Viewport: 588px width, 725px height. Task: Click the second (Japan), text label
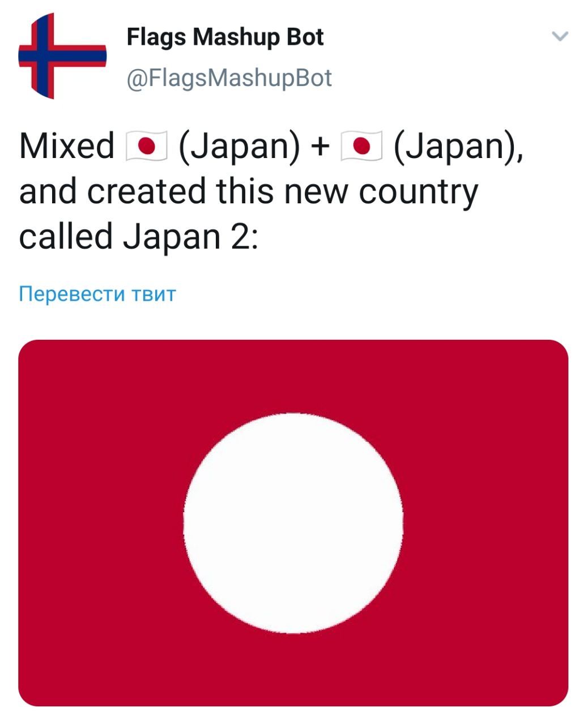pyautogui.click(x=458, y=147)
